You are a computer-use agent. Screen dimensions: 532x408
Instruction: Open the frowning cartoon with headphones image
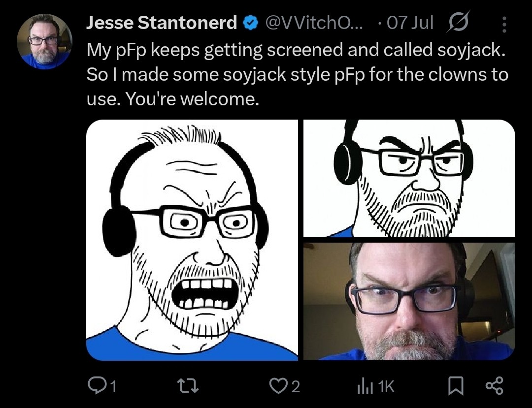click(x=409, y=178)
